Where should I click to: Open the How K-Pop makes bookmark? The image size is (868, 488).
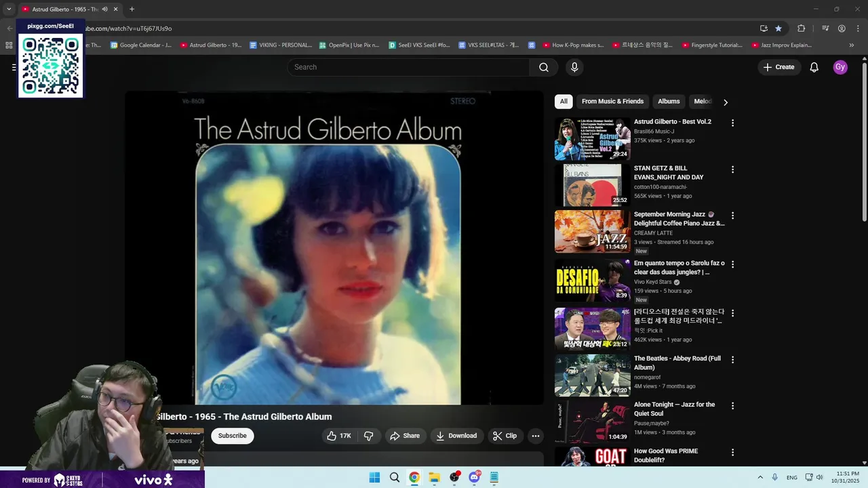(x=574, y=45)
